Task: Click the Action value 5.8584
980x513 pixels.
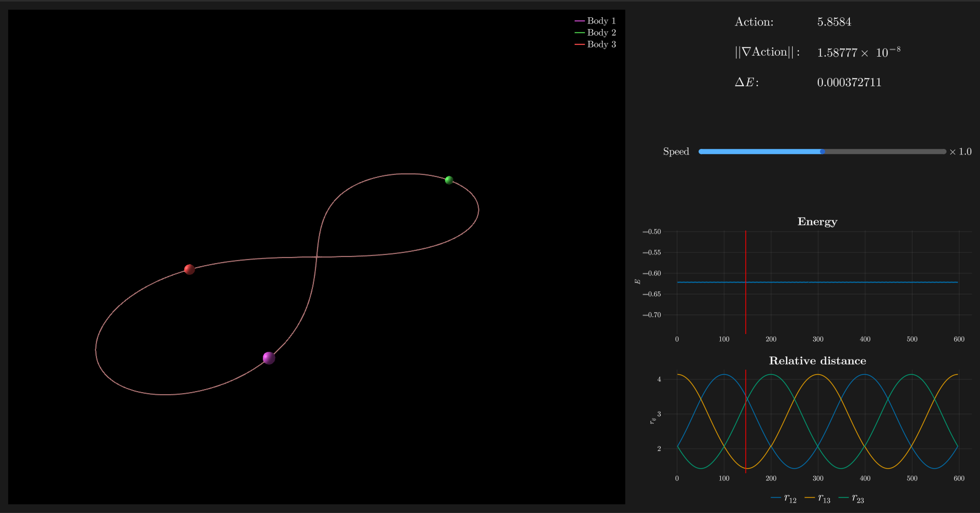Action: tap(834, 22)
